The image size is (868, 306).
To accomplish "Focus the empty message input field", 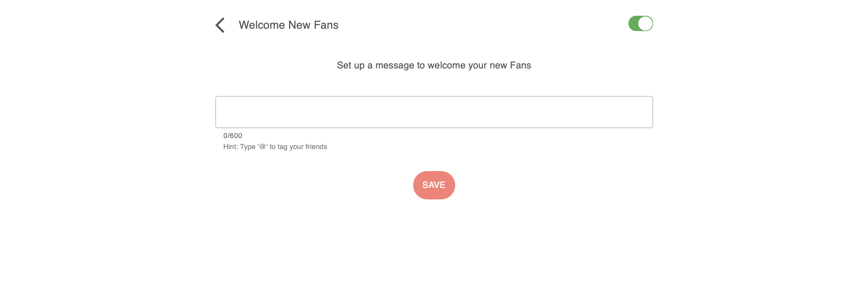I will pos(434,112).
